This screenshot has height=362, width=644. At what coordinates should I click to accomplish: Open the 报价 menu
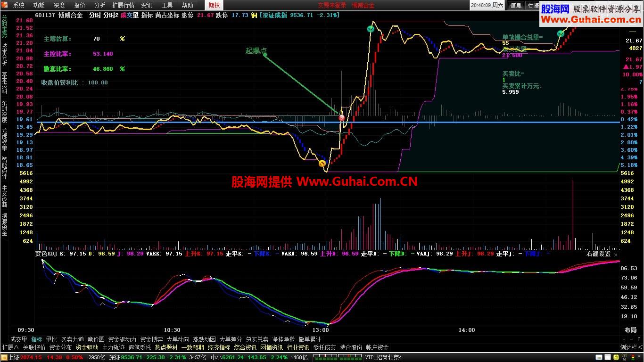80,5
